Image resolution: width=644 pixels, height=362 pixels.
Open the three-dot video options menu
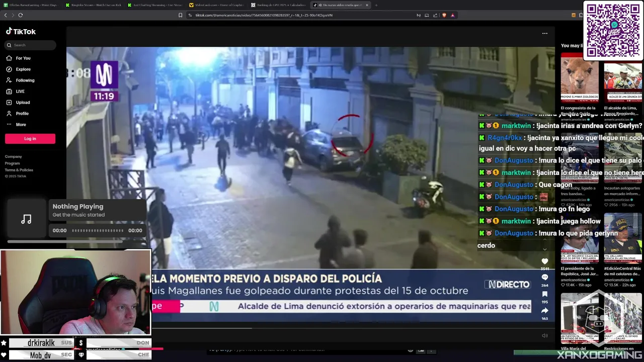[544, 34]
